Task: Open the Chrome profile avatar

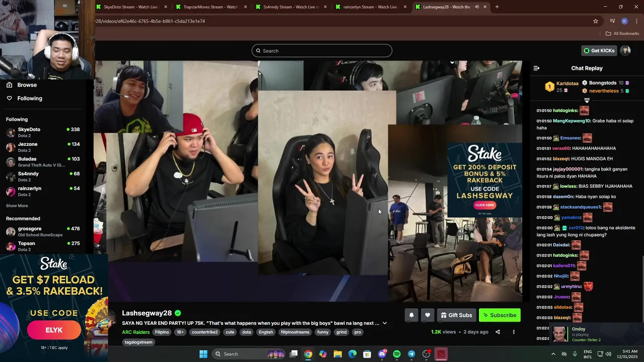Action: (x=624, y=21)
